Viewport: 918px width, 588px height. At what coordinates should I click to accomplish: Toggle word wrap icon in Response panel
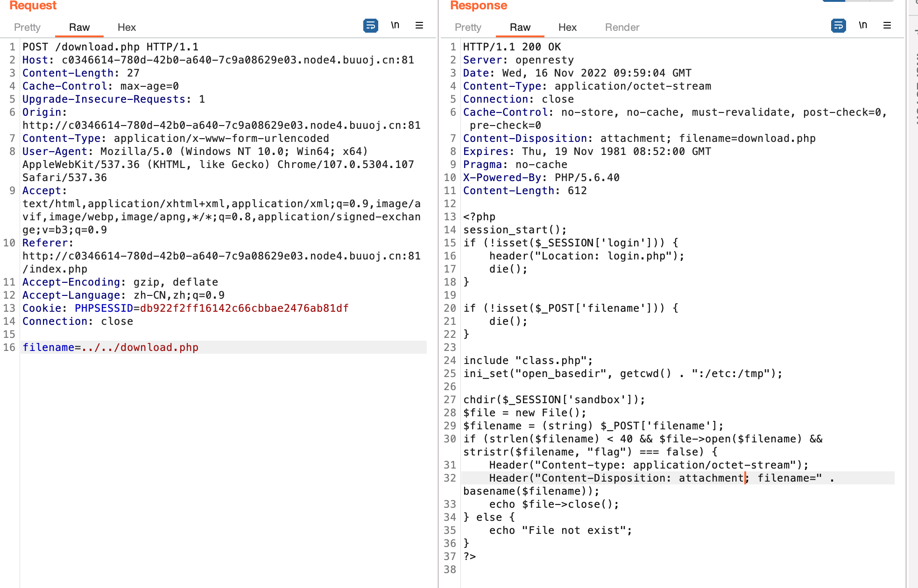(x=839, y=25)
